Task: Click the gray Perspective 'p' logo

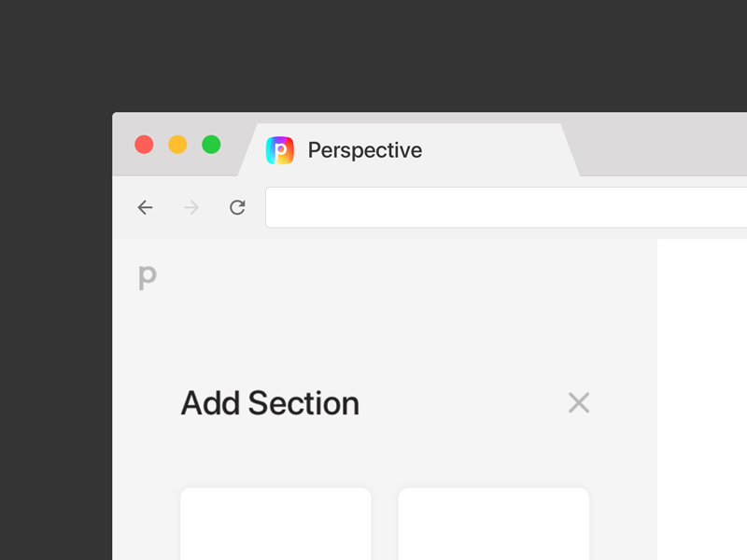Action: 148,277
